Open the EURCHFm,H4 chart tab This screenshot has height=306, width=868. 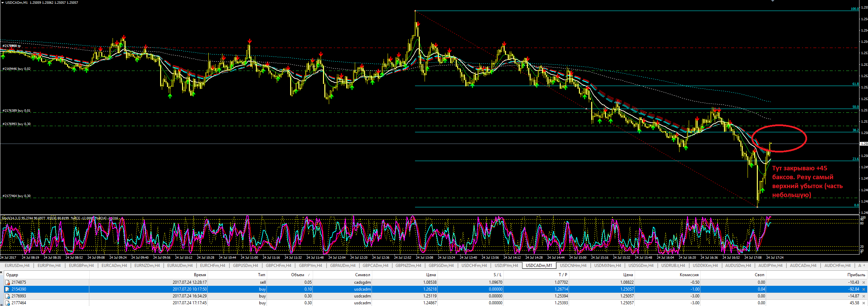click(x=213, y=266)
